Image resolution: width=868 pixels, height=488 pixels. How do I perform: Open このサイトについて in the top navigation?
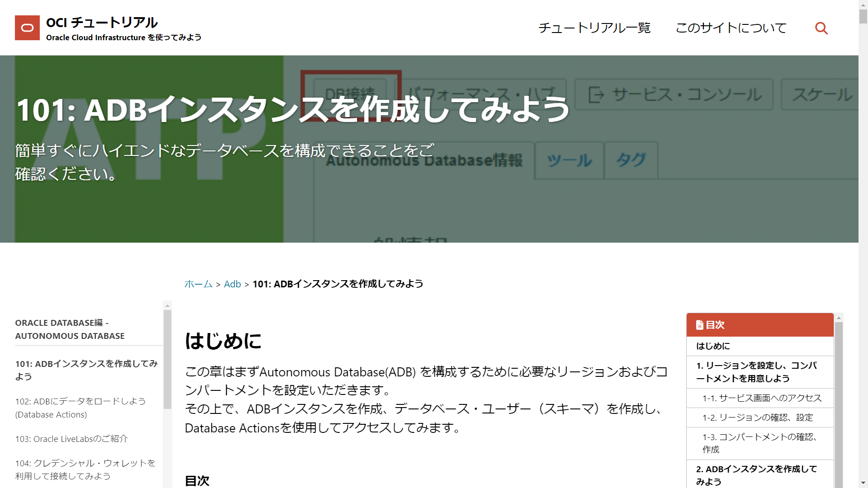(x=731, y=28)
